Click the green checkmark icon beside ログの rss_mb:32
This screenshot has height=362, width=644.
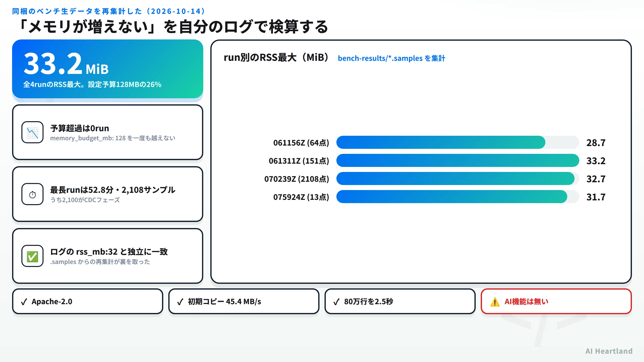[x=32, y=256]
